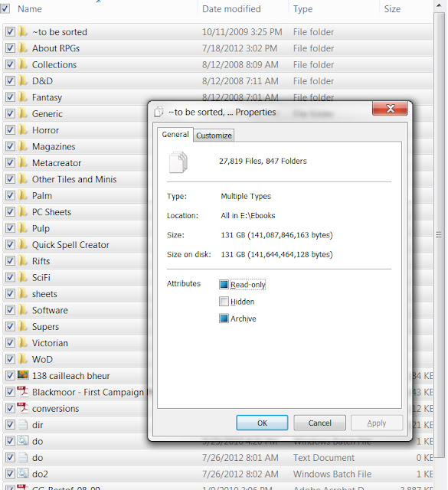This screenshot has width=448, height=490.
Task: Click the 'Multiple Types' value
Action: point(246,196)
